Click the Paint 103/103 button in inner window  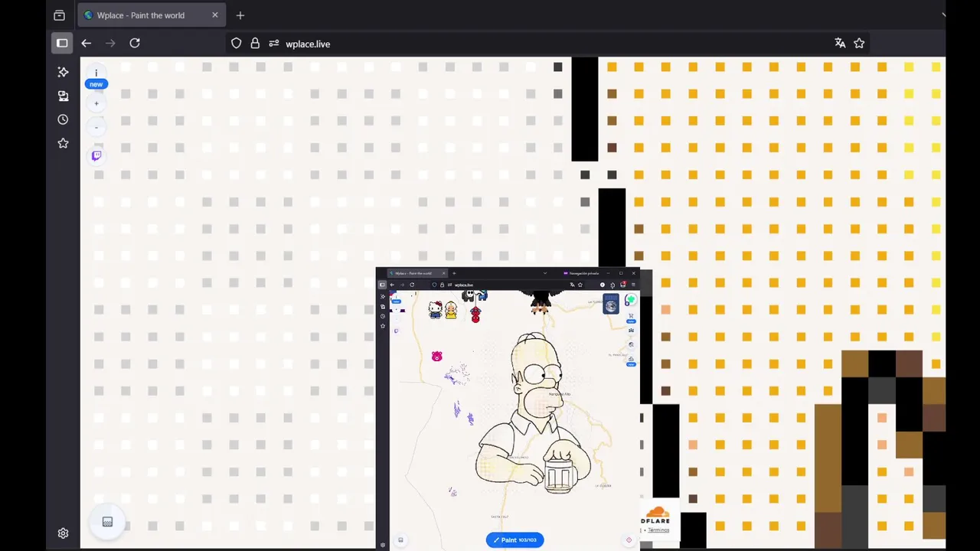click(x=514, y=540)
